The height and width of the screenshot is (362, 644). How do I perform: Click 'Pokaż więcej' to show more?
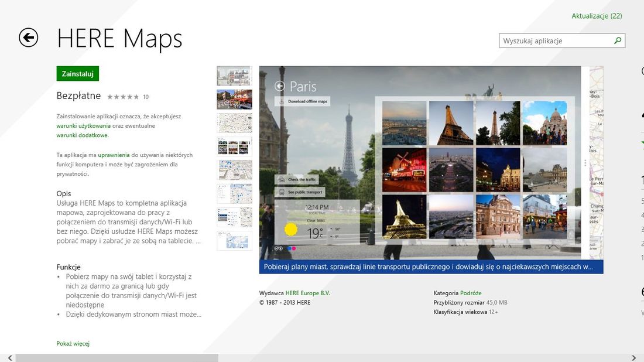[73, 343]
